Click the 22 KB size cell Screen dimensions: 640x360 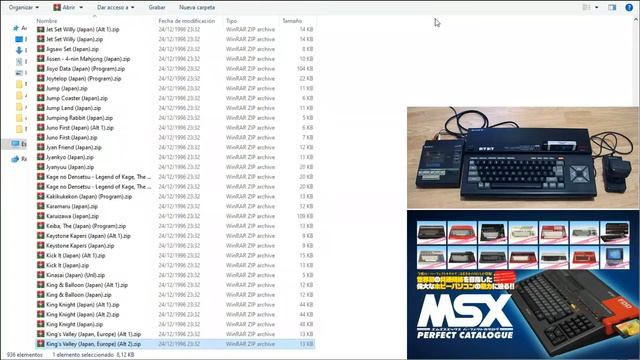tap(306, 78)
